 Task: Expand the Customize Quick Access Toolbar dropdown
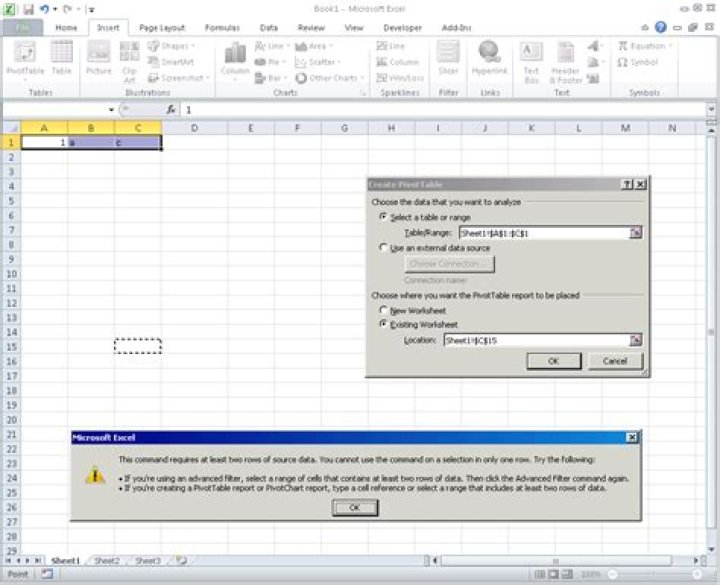(x=92, y=9)
